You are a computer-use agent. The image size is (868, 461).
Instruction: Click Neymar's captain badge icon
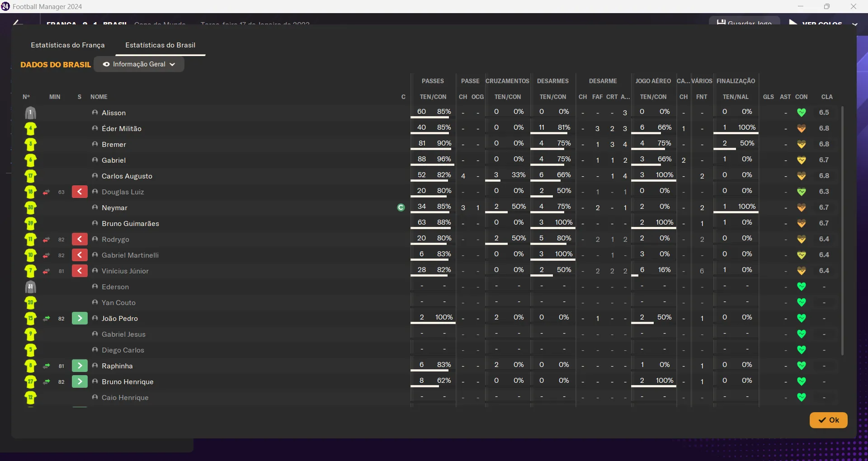point(401,207)
